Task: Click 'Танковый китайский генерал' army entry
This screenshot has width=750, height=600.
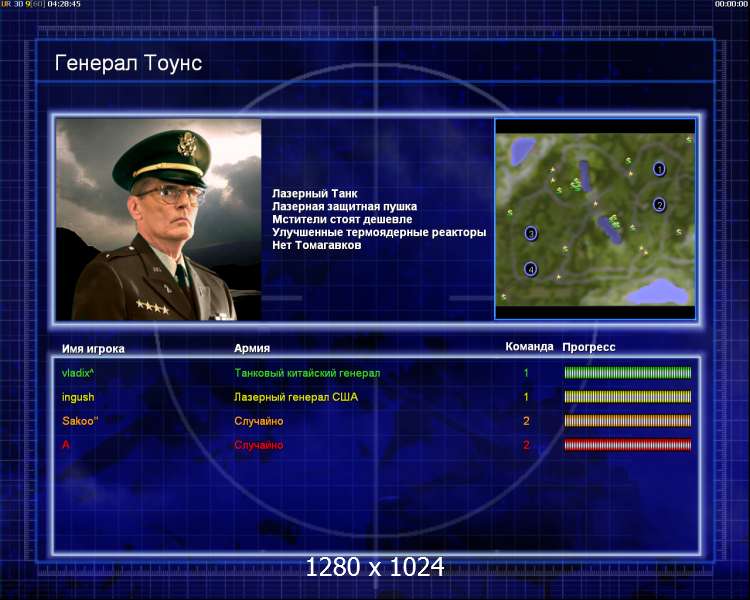Action: coord(307,373)
